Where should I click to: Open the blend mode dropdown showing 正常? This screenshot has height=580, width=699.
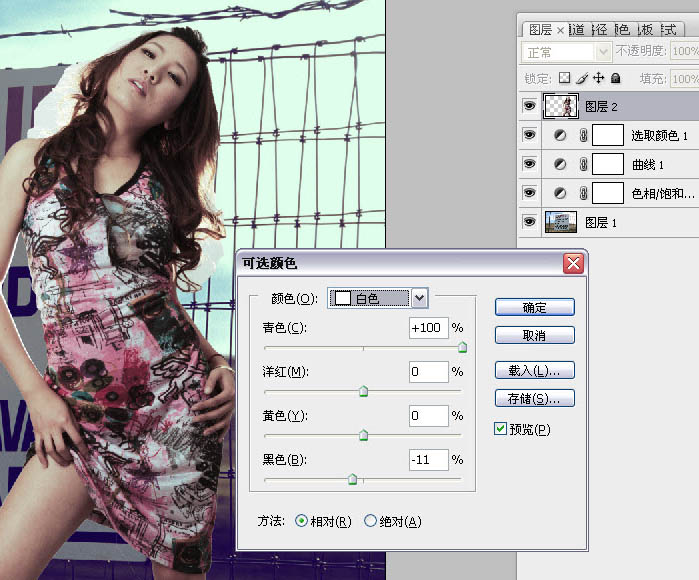click(603, 52)
